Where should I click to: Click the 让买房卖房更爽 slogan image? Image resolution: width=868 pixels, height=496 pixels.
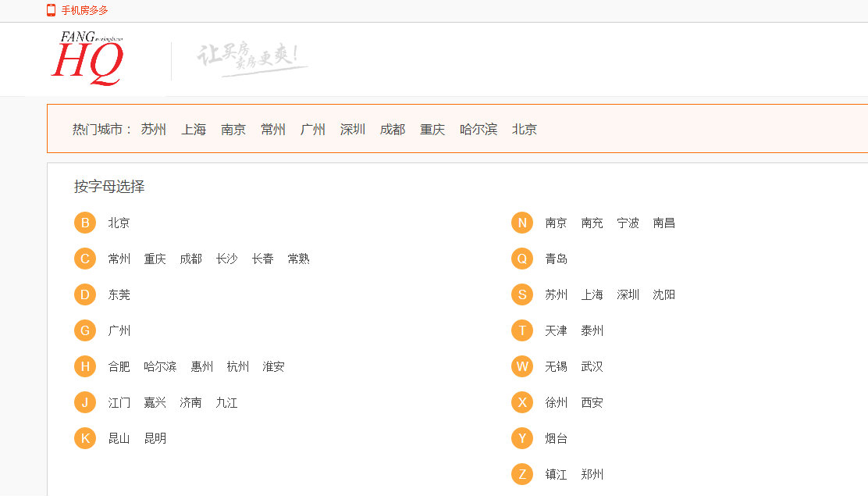pyautogui.click(x=252, y=60)
